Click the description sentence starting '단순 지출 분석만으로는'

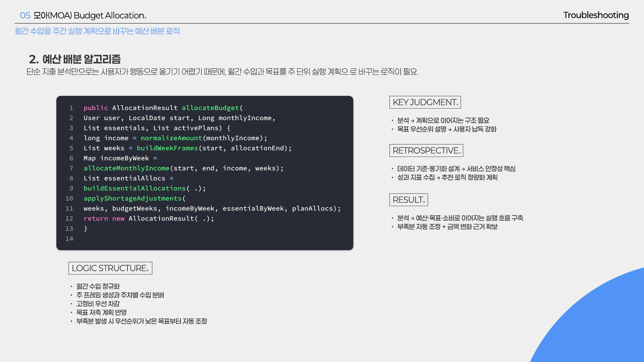pyautogui.click(x=222, y=72)
